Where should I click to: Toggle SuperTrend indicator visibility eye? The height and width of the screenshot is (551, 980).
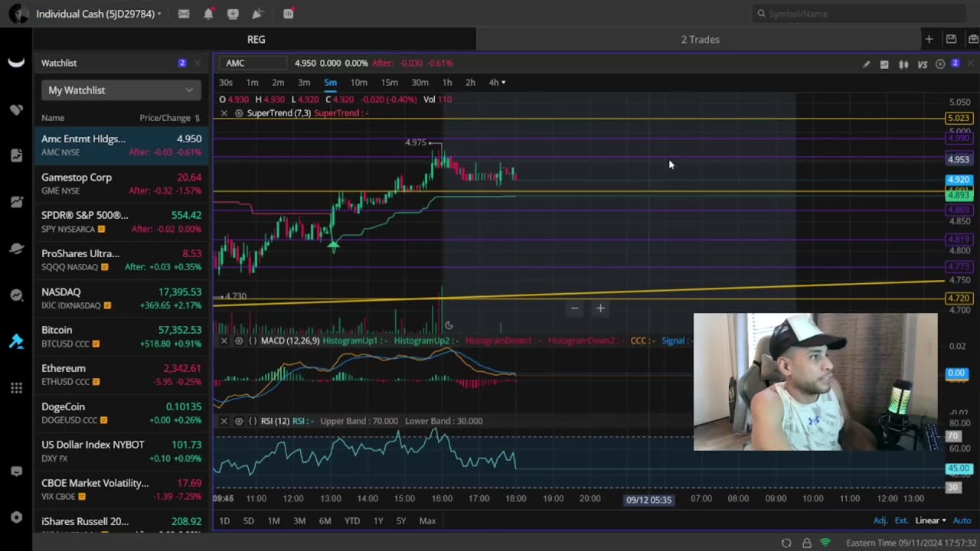tap(239, 113)
